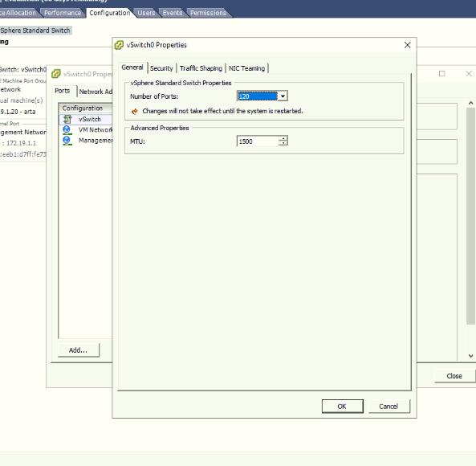This screenshot has height=466, width=476.
Task: Click the Configuration column header
Action: pyautogui.click(x=86, y=108)
